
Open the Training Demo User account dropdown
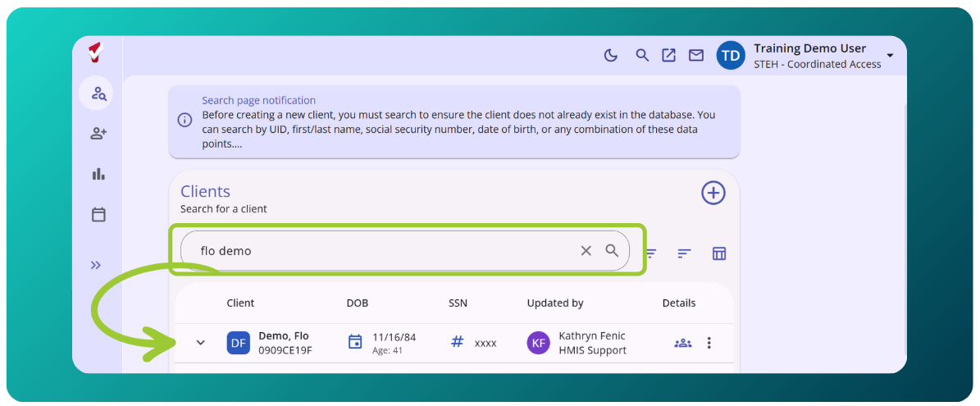click(890, 56)
